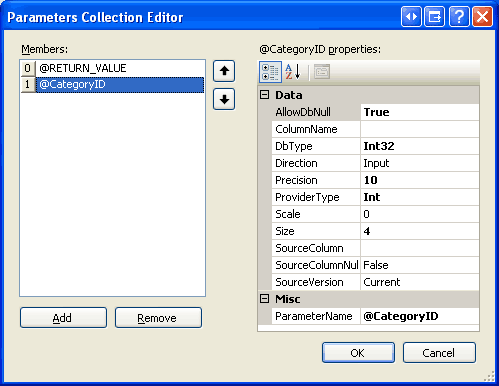The image size is (499, 386).
Task: Click the left-right arrows title bar icon
Action: coord(411,16)
